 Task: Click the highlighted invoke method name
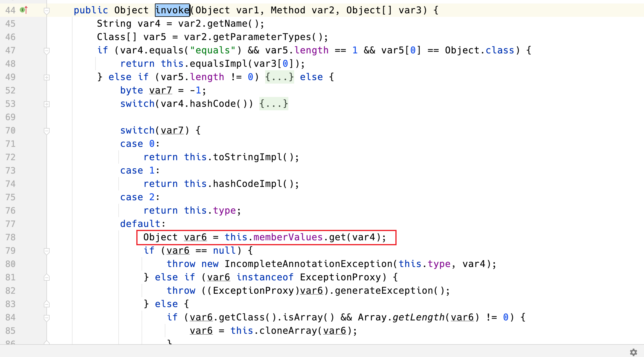[x=172, y=10]
